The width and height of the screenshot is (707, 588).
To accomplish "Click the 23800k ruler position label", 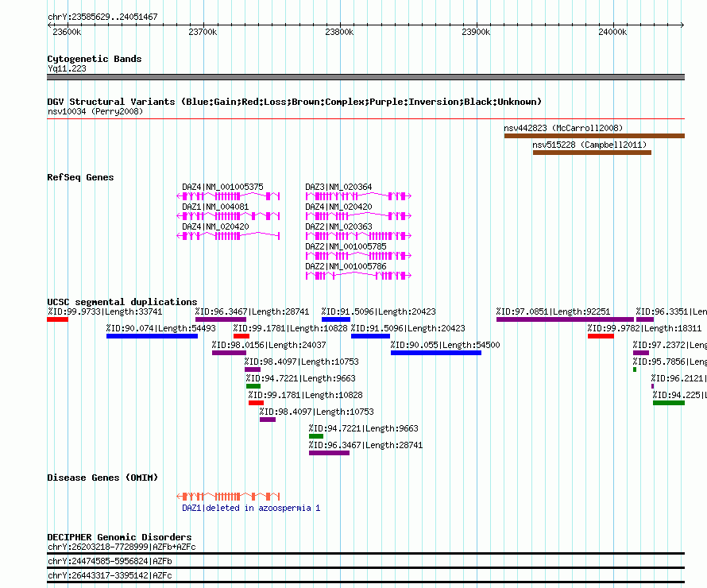I will click(x=339, y=32).
